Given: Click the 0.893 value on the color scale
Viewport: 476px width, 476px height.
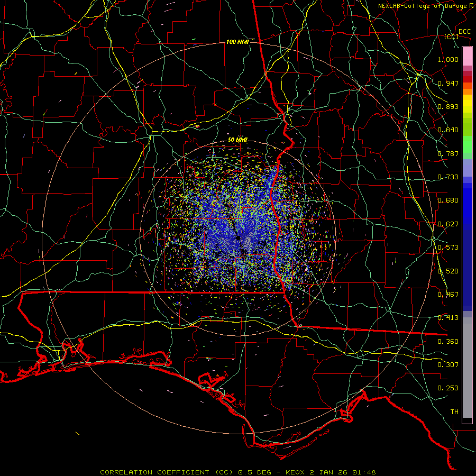Looking at the screenshot, I should coord(448,106).
